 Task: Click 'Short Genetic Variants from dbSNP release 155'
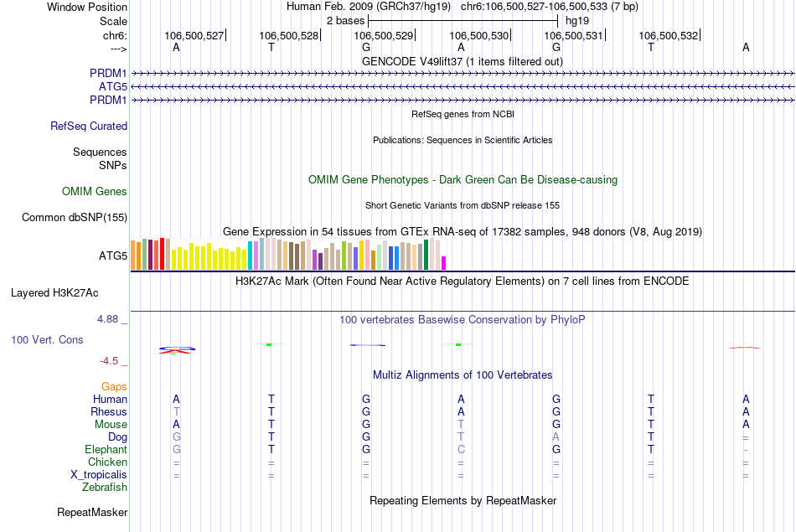pyautogui.click(x=463, y=205)
